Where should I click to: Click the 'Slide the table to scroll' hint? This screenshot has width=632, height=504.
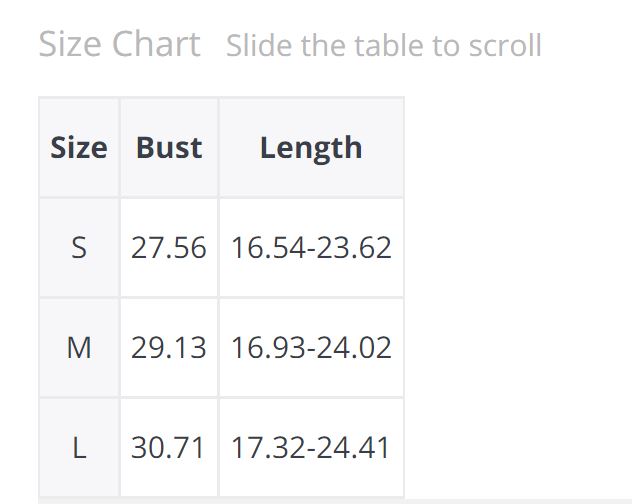point(383,46)
